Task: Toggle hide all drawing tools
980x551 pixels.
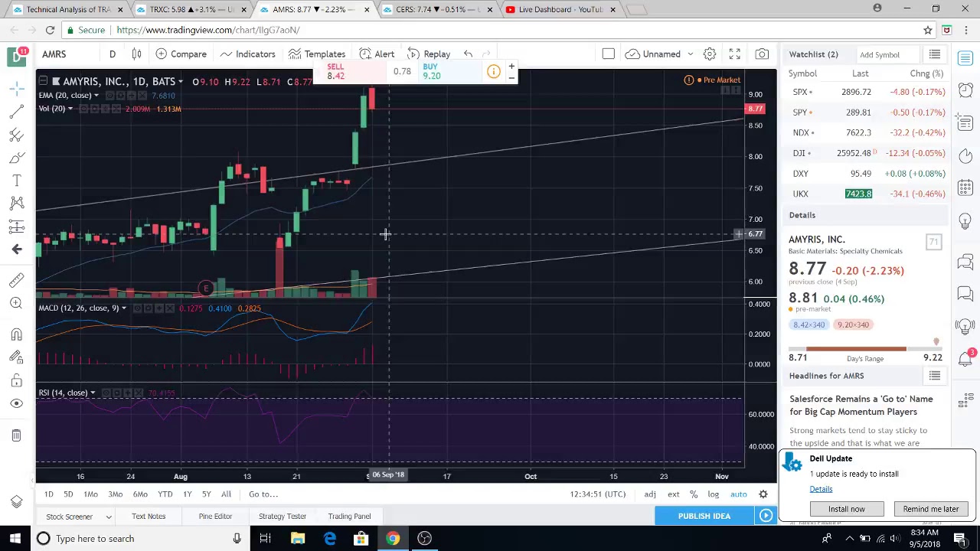Action: click(16, 403)
